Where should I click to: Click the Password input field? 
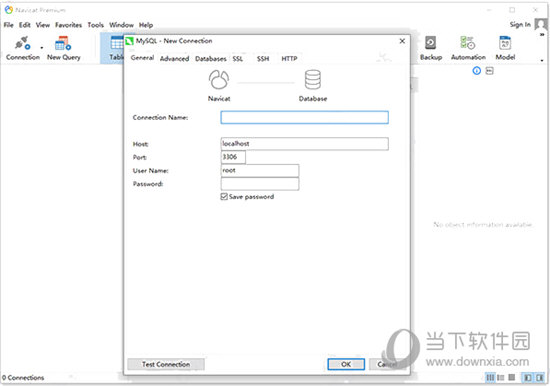pyautogui.click(x=260, y=184)
